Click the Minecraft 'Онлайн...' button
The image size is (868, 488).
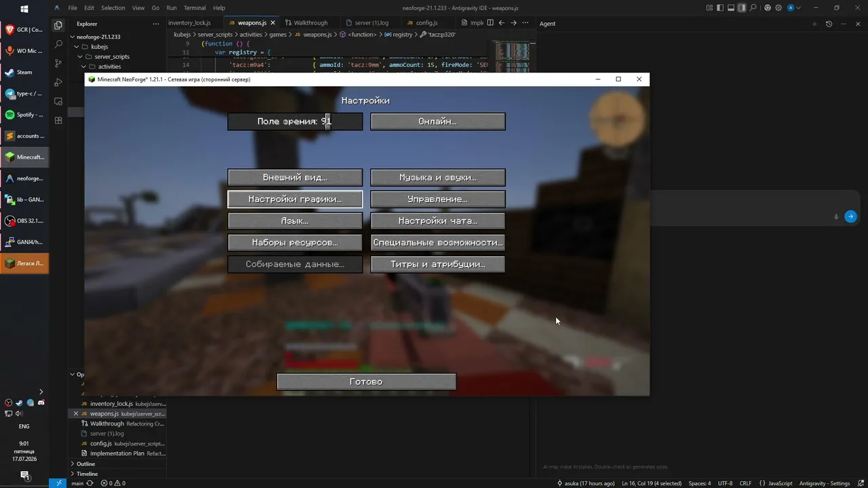click(437, 121)
